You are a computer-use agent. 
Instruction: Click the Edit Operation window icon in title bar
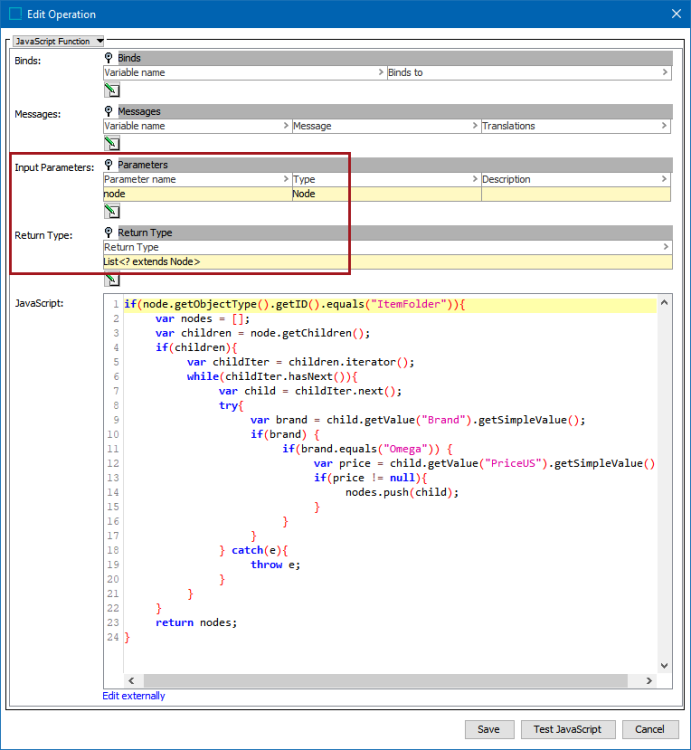tap(15, 14)
